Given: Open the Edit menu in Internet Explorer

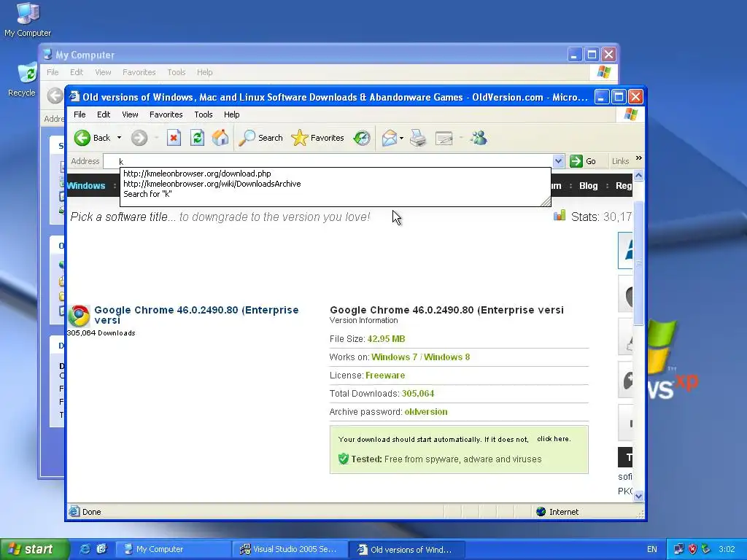Looking at the screenshot, I should [x=104, y=114].
